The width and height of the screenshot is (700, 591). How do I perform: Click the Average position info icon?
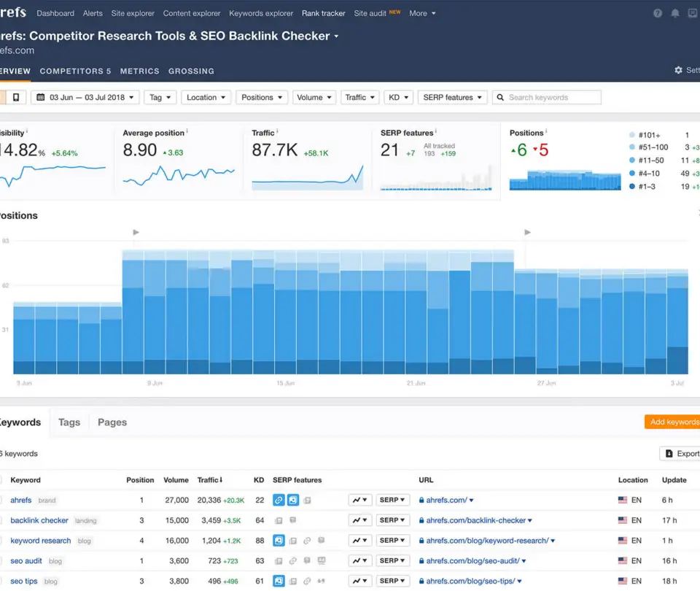[x=187, y=131]
